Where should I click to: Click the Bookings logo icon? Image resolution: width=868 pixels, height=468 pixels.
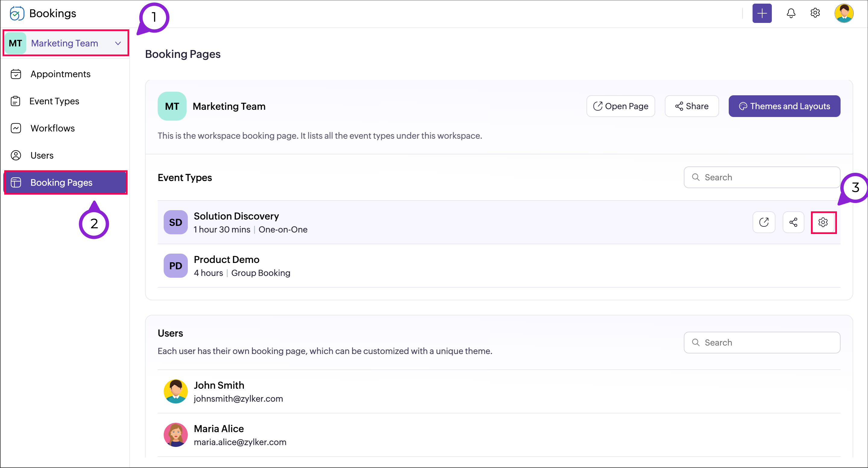[x=17, y=14]
